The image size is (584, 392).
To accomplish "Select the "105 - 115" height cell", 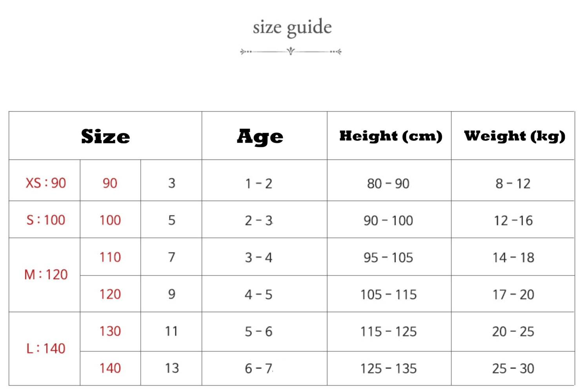I will [388, 294].
